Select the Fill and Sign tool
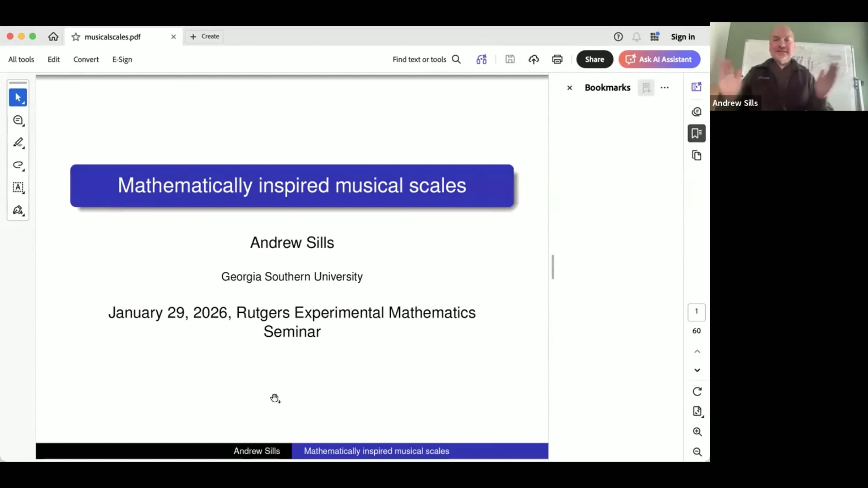868x488 pixels. (18, 210)
